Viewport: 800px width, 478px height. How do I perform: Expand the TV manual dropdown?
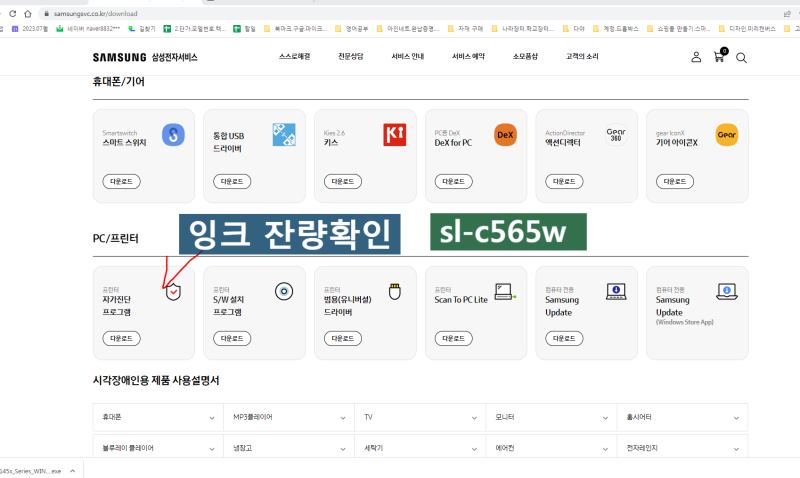[x=420, y=417]
